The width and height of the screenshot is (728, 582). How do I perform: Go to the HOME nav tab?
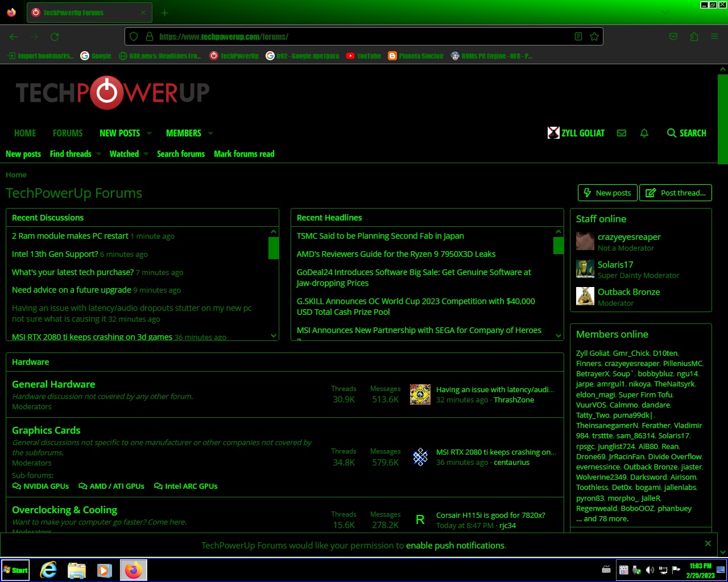pyautogui.click(x=25, y=133)
